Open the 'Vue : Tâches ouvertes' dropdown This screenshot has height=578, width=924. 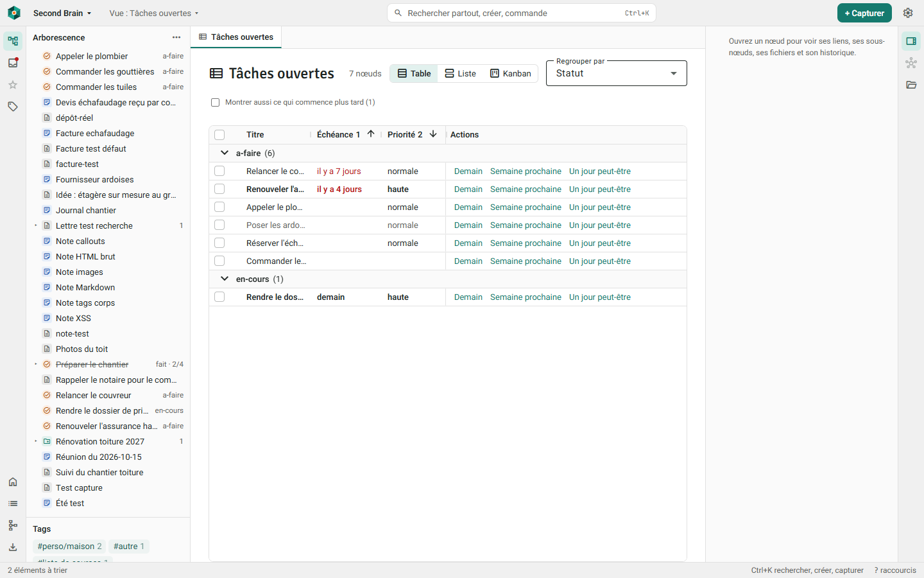pyautogui.click(x=154, y=13)
